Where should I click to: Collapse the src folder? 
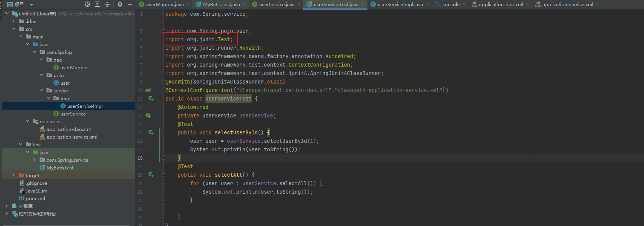click(x=13, y=29)
